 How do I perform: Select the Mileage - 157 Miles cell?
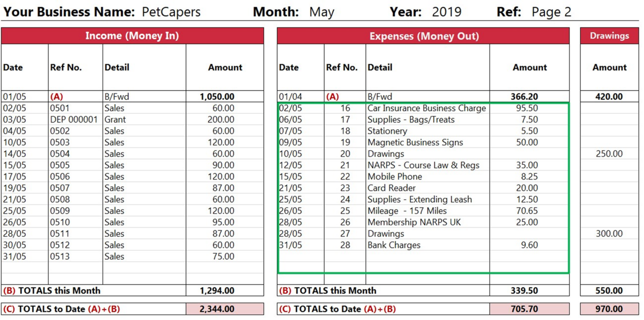pos(407,211)
